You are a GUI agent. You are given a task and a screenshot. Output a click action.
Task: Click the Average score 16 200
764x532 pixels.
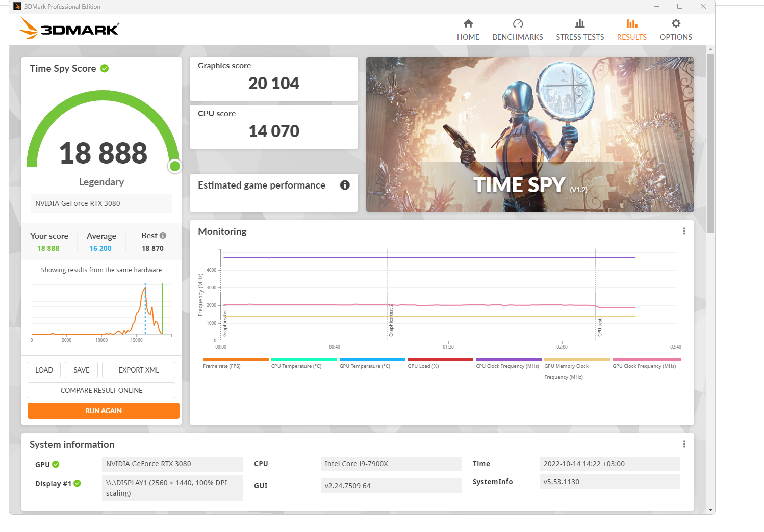pyautogui.click(x=100, y=248)
